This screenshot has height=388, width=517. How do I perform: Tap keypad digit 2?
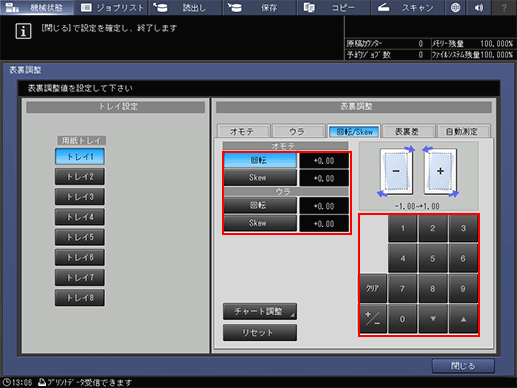tap(433, 228)
